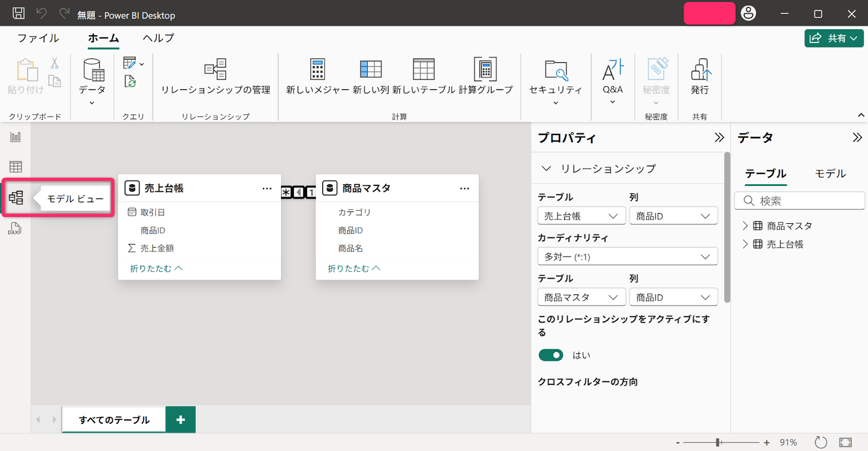This screenshot has height=451, width=868.
Task: Click the 共有 share button
Action: [x=834, y=38]
